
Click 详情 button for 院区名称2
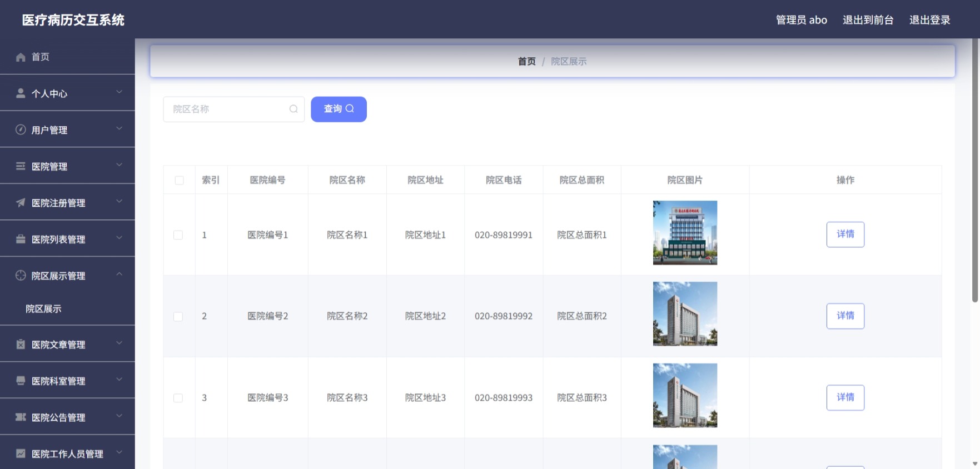tap(845, 316)
